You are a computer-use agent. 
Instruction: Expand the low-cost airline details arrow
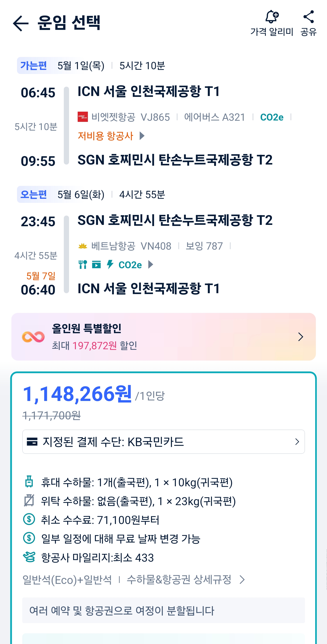click(142, 136)
